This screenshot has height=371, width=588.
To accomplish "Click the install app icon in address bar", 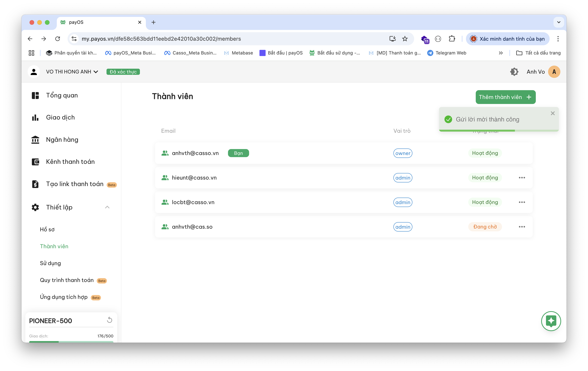I will 392,39.
